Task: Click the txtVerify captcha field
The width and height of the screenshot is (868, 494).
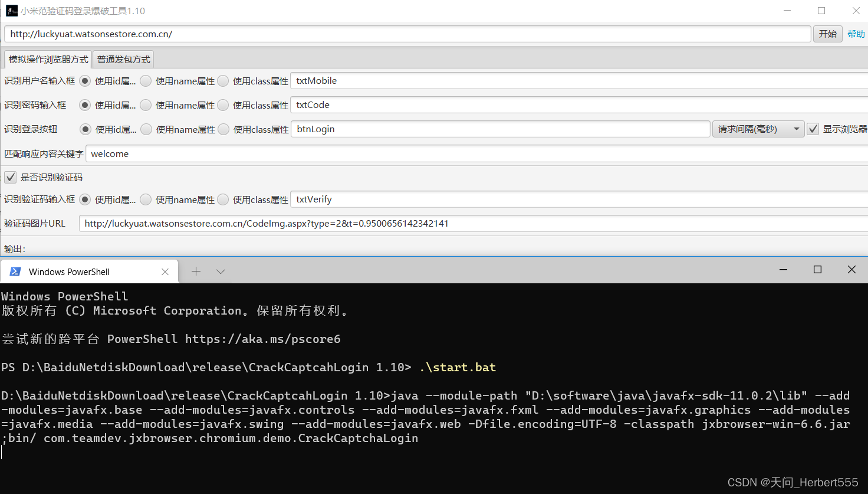Action: tap(580, 199)
